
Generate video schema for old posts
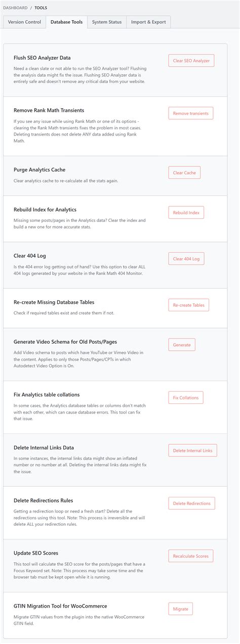pyautogui.click(x=182, y=345)
